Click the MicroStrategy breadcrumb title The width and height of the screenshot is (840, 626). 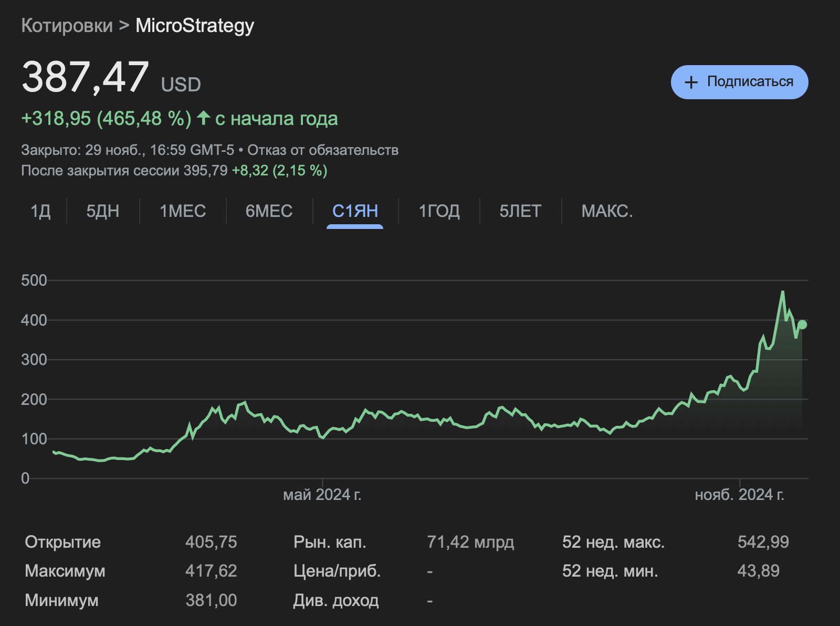(195, 26)
